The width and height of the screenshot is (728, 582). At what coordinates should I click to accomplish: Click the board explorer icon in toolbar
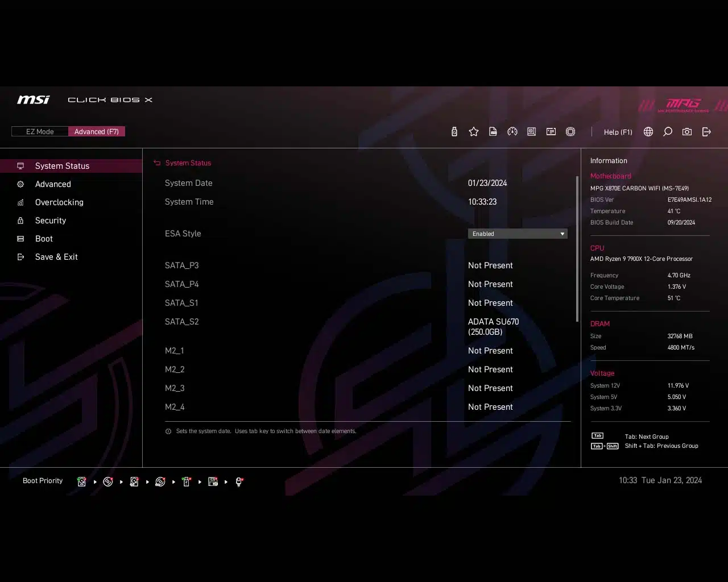click(x=532, y=132)
